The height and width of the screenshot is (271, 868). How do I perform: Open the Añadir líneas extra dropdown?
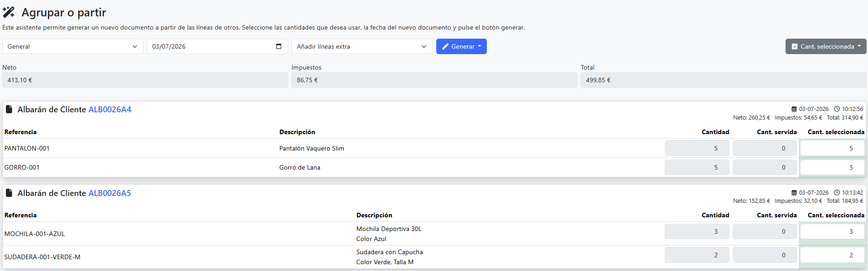click(362, 46)
